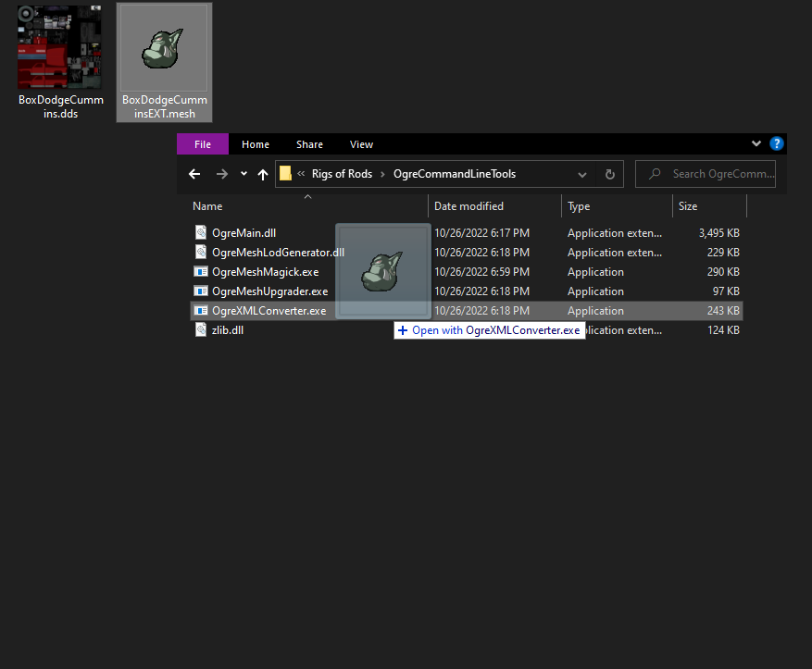Switch to the Share ribbon tab
The height and width of the screenshot is (669, 812).
coord(309,144)
